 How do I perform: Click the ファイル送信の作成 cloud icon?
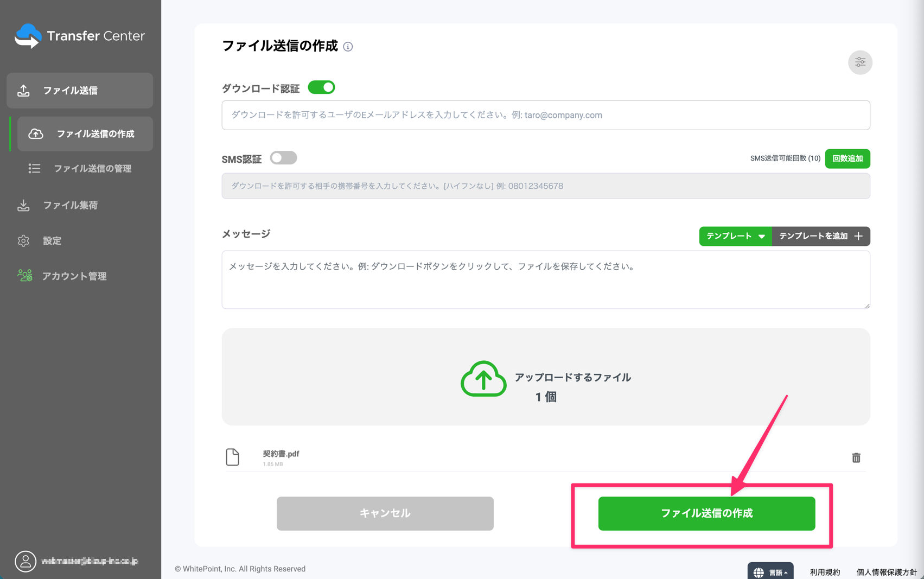35,134
